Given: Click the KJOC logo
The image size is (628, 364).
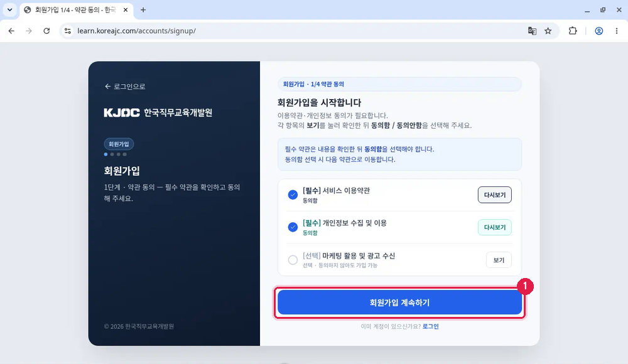Looking at the screenshot, I should pyautogui.click(x=122, y=112).
